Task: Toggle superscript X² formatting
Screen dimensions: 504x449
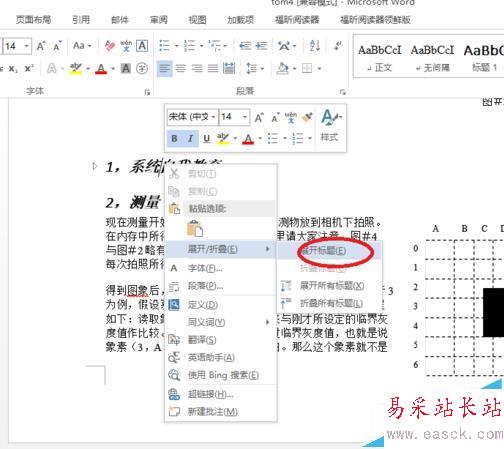Action: (x=29, y=68)
